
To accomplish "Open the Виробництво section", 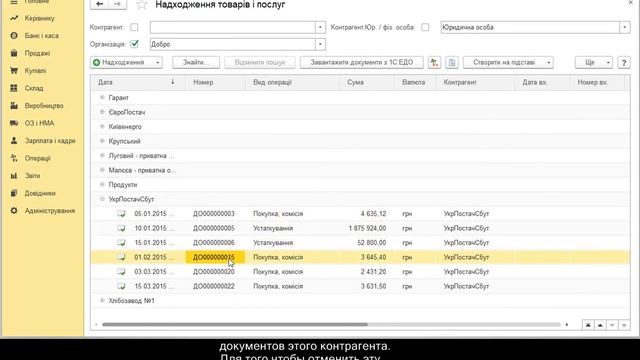I will (x=44, y=106).
